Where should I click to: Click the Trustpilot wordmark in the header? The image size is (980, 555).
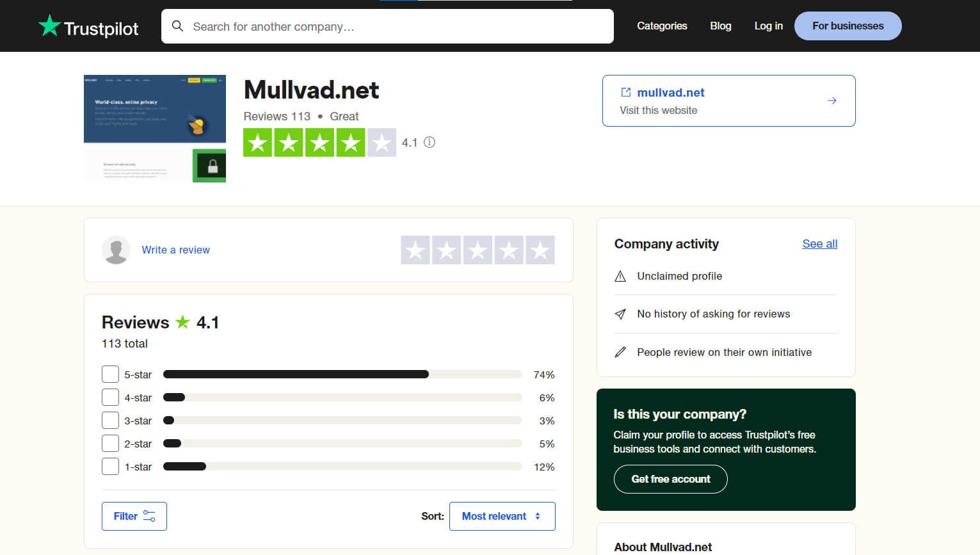101,28
